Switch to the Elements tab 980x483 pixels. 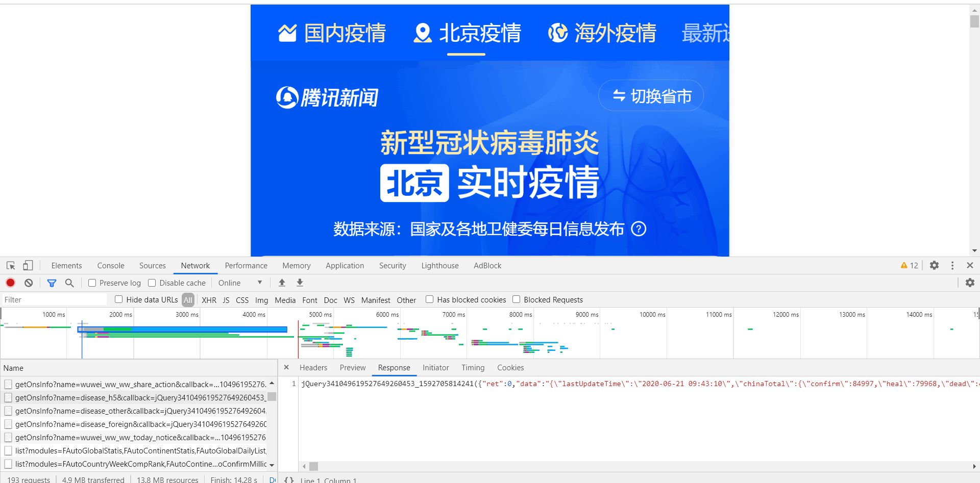click(x=66, y=266)
